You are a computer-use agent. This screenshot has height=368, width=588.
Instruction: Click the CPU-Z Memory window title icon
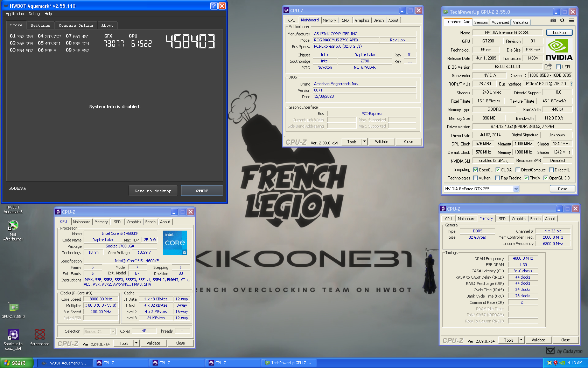[443, 209]
